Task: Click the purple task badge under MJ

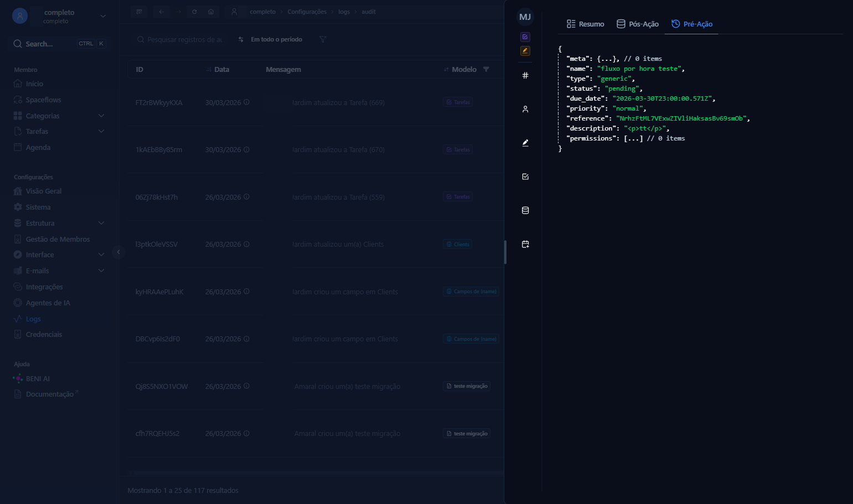Action: point(525,37)
